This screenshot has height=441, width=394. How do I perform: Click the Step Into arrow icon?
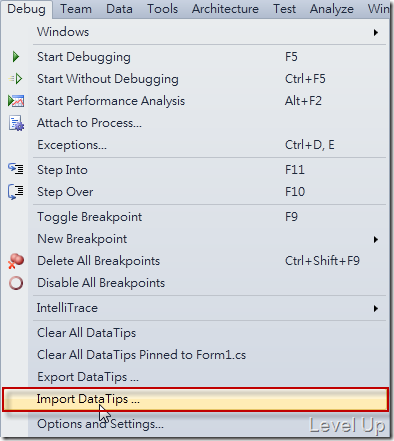tap(16, 169)
